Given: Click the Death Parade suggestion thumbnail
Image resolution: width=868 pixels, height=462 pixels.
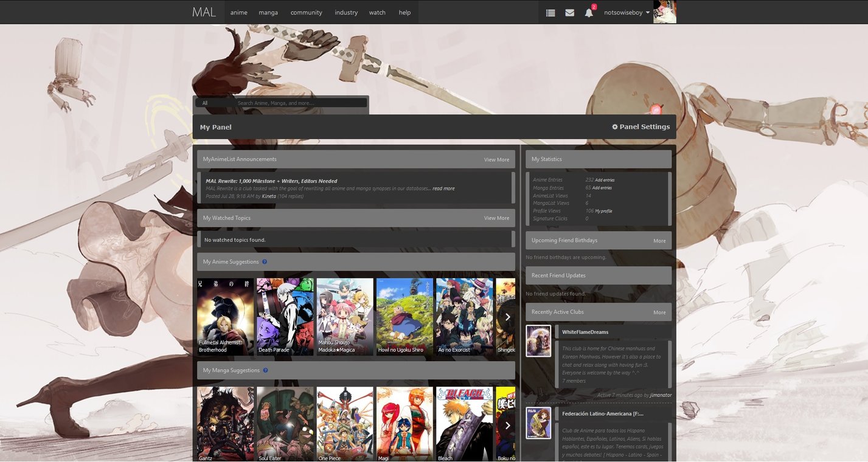Looking at the screenshot, I should (284, 313).
